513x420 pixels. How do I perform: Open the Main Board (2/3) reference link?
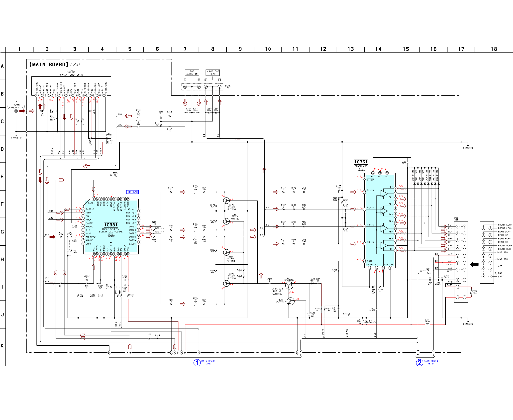tap(205, 362)
